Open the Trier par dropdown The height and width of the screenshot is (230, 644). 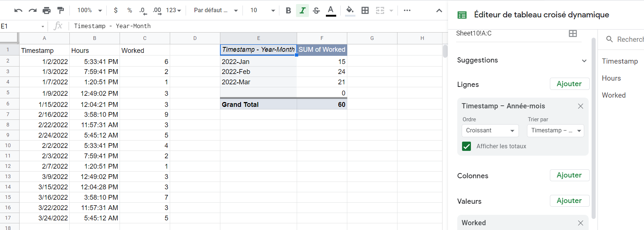point(555,131)
